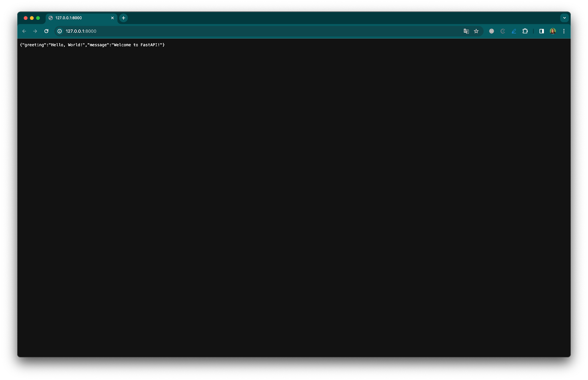Image resolution: width=588 pixels, height=380 pixels.
Task: Open the Extensions puzzle piece menu
Action: coord(525,31)
